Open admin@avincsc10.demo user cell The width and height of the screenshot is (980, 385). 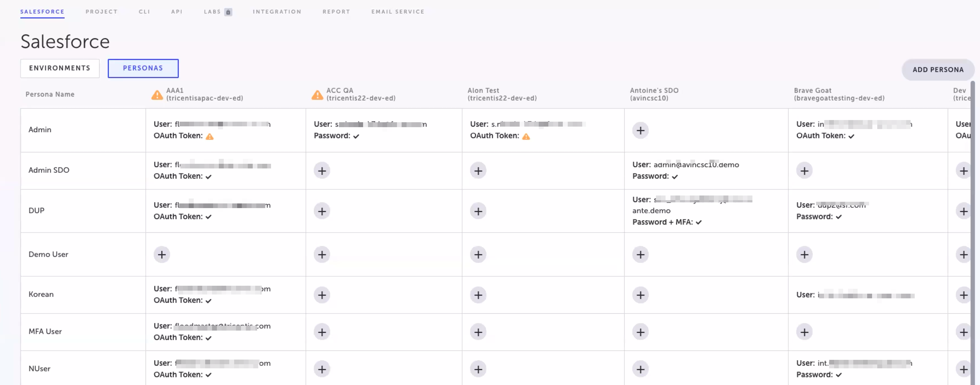(x=696, y=165)
